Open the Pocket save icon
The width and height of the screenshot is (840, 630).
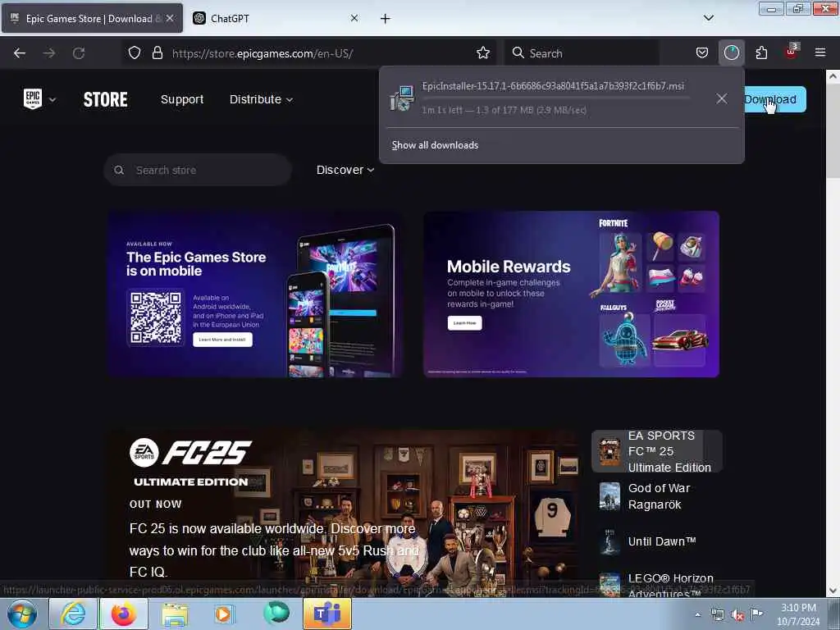click(702, 52)
